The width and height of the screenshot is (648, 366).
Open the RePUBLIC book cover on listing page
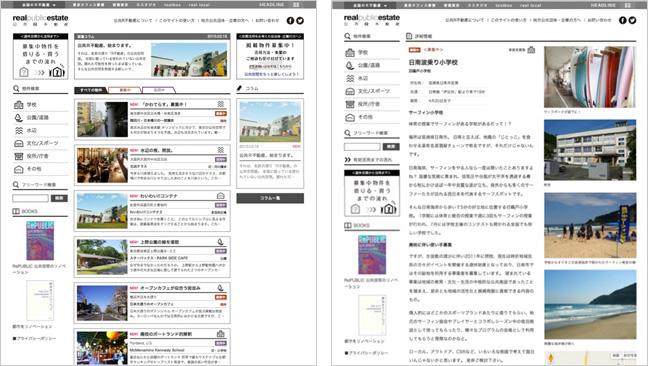tap(40, 241)
